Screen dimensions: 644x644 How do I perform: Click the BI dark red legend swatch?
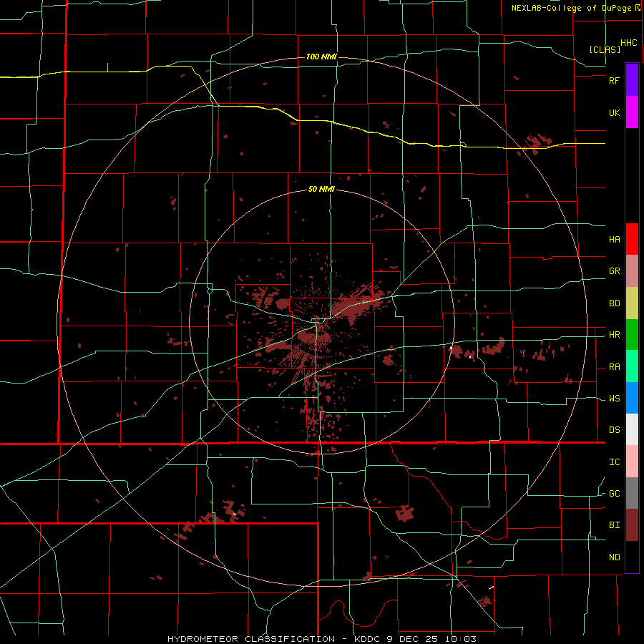pyautogui.click(x=632, y=525)
